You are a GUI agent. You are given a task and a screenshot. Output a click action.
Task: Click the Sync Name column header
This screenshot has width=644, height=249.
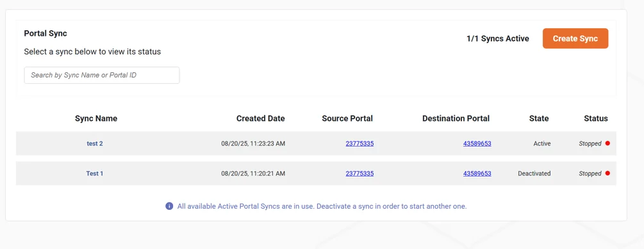[96, 118]
